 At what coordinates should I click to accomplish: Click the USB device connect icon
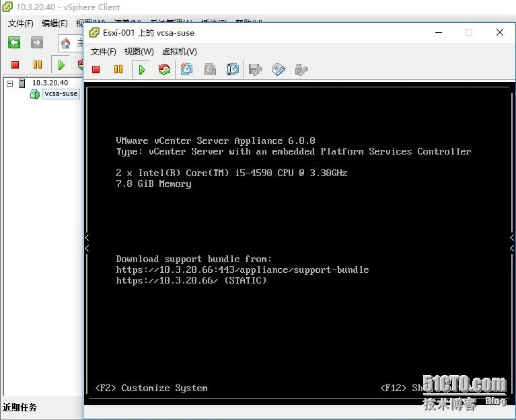click(x=301, y=69)
